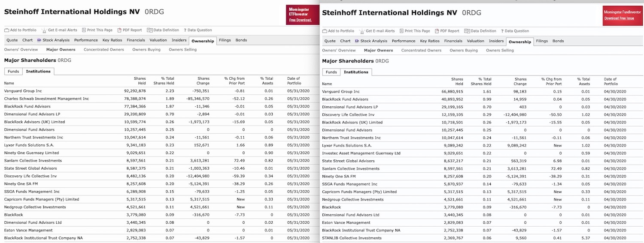This screenshot has height=243, width=644.
Task: Select Owners Selling in right window
Action: pos(500,51)
